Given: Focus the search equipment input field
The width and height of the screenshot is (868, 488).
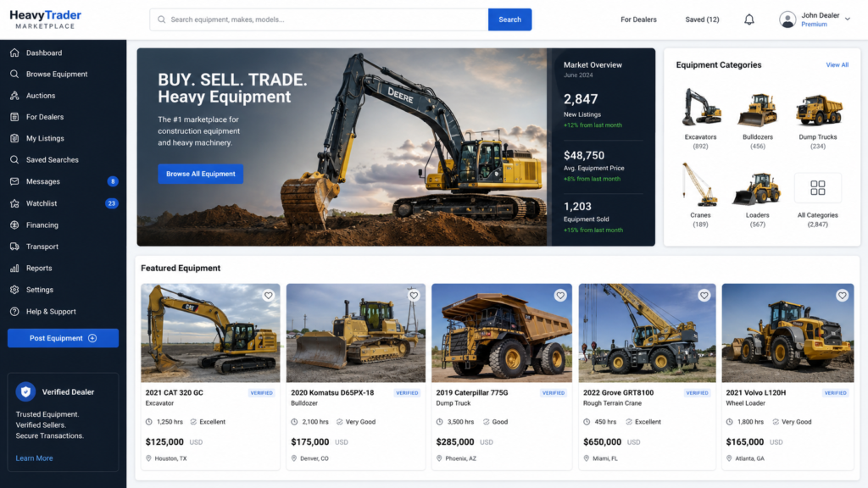Looking at the screenshot, I should 319,19.
